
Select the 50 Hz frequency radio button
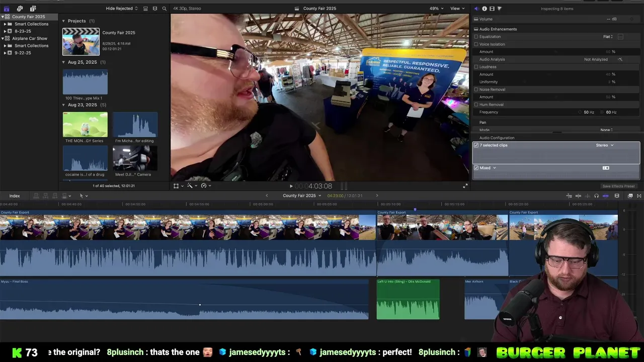click(580, 112)
